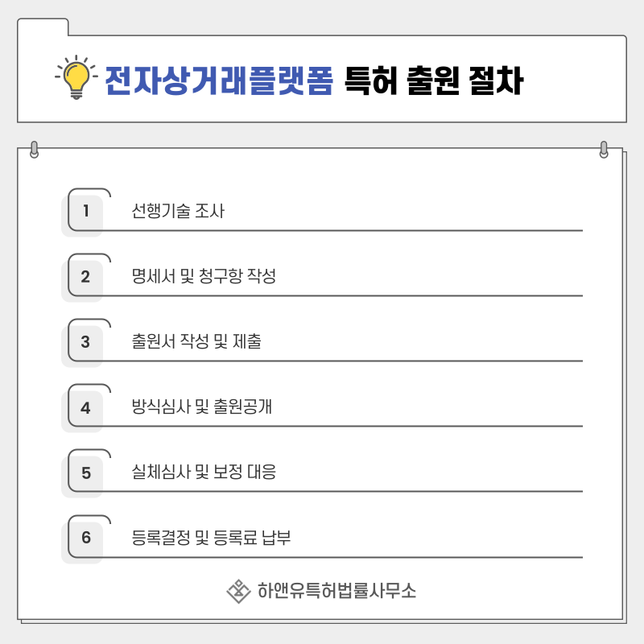Select the number 3 step badge
Viewport: 644px width, 644px height.
pyautogui.click(x=85, y=341)
